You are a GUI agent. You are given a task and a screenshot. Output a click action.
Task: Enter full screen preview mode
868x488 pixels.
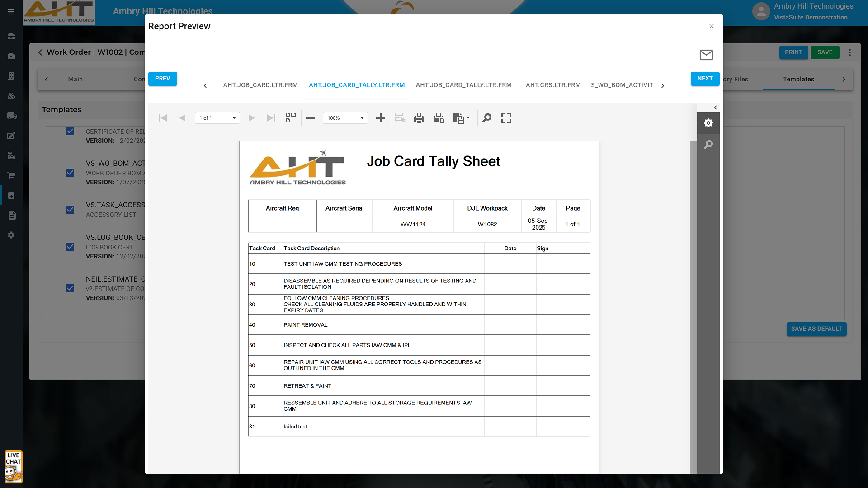click(x=506, y=118)
